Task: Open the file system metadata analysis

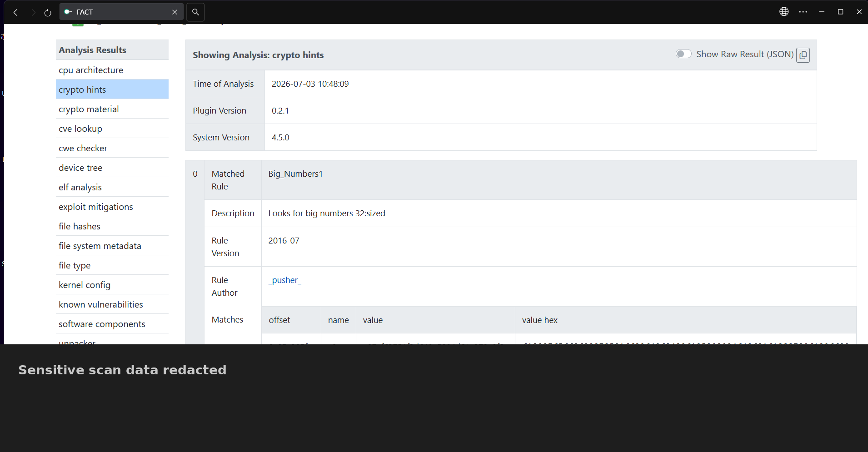Action: click(112, 246)
